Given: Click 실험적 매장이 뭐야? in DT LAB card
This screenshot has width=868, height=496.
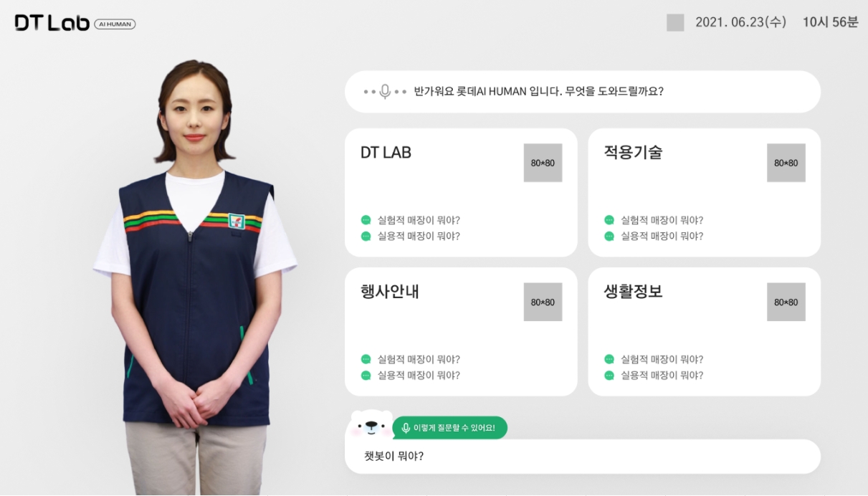Looking at the screenshot, I should [419, 220].
